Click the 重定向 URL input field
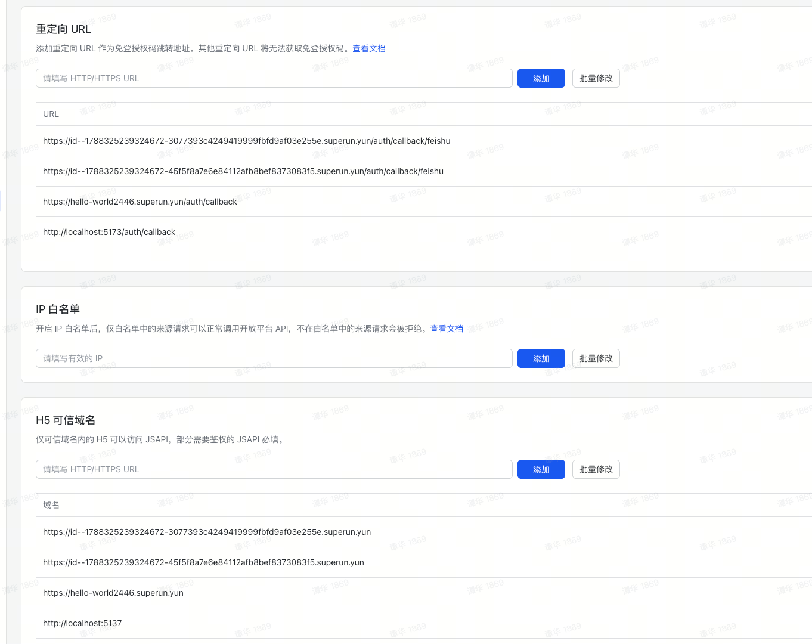The width and height of the screenshot is (812, 644). tap(274, 78)
